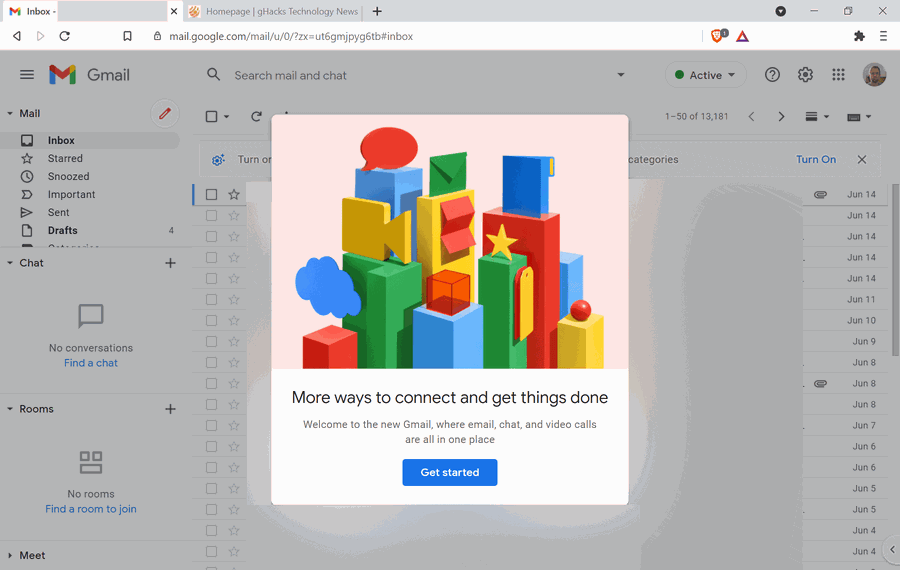This screenshot has width=900, height=570.
Task: Open the Gmail main menu hamburger
Action: (x=27, y=75)
